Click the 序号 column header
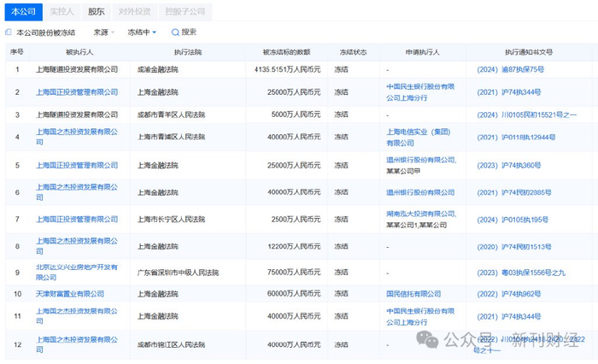The width and height of the screenshot is (598, 364). pos(17,52)
